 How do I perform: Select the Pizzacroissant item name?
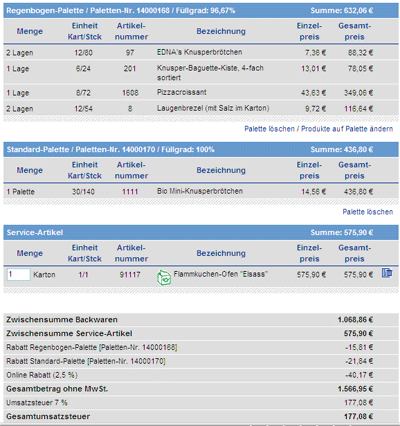182,92
